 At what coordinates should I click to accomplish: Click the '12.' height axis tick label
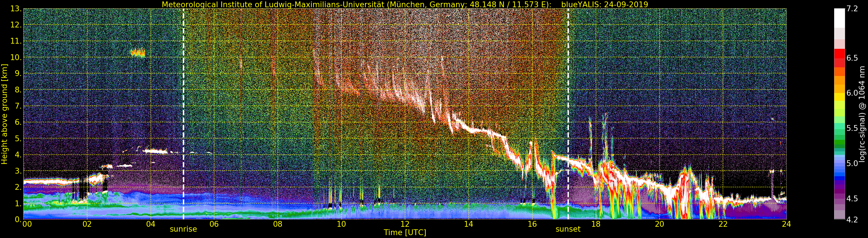tap(16, 25)
